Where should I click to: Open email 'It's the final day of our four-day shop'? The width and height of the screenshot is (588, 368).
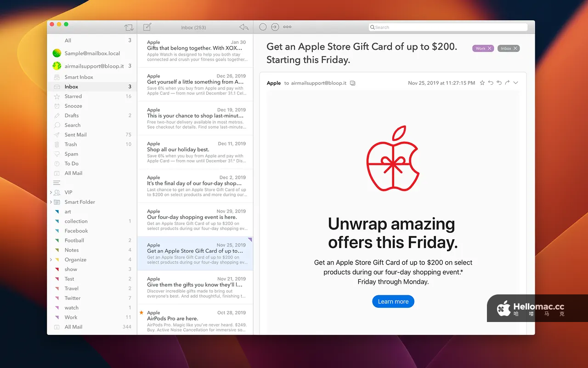click(x=195, y=186)
